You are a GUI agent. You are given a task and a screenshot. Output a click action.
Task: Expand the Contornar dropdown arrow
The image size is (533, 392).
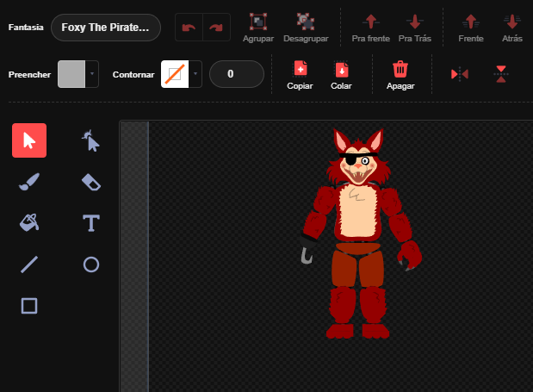(195, 74)
